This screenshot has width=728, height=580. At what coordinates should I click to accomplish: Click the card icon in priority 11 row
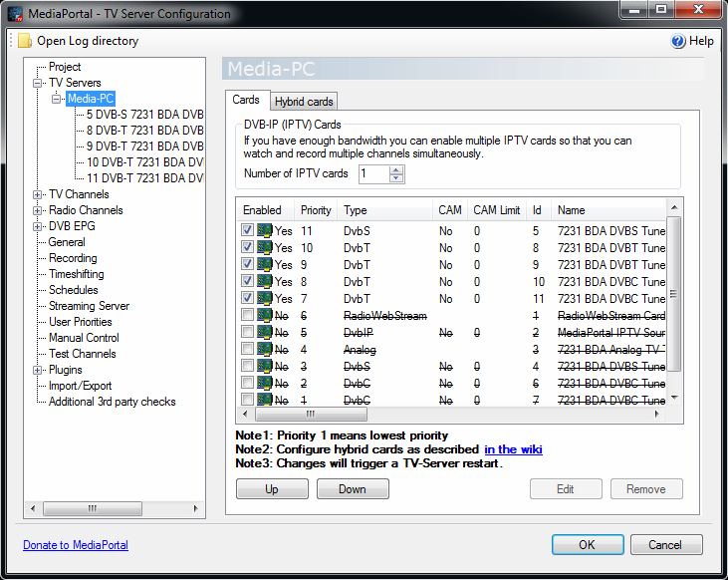(x=265, y=230)
